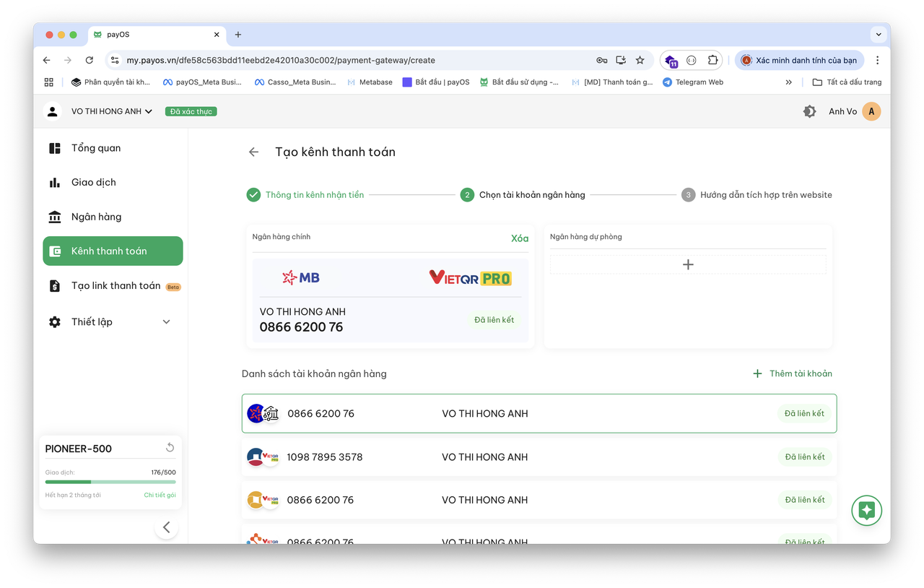Image resolution: width=924 pixels, height=588 pixels.
Task: Open the Telegram Web bookmark
Action: [693, 82]
